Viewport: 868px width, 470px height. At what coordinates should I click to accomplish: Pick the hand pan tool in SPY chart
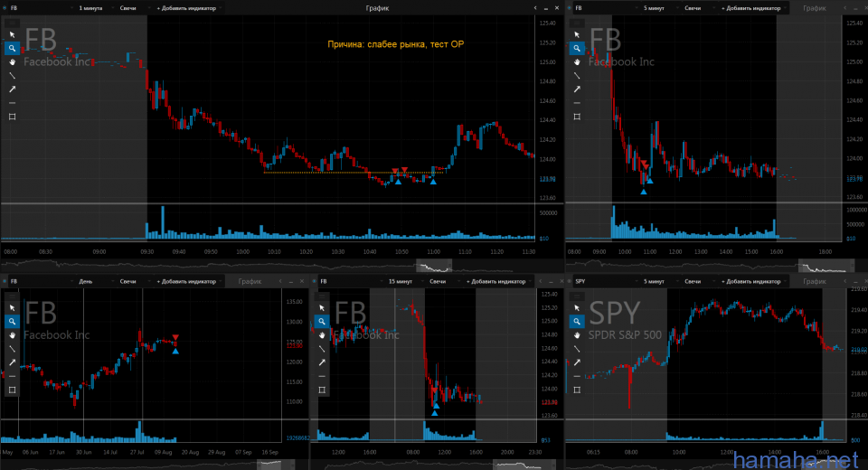[577, 335]
